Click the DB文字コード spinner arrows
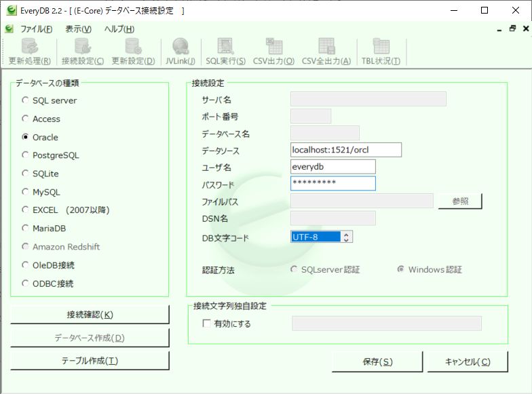The height and width of the screenshot is (394, 532). [x=346, y=237]
